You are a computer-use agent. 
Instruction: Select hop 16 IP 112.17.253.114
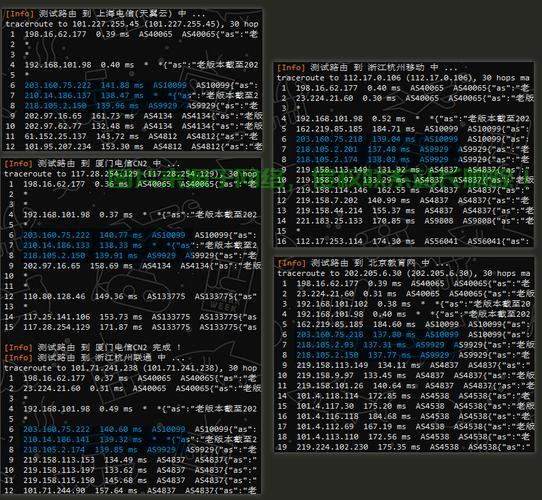329,241
